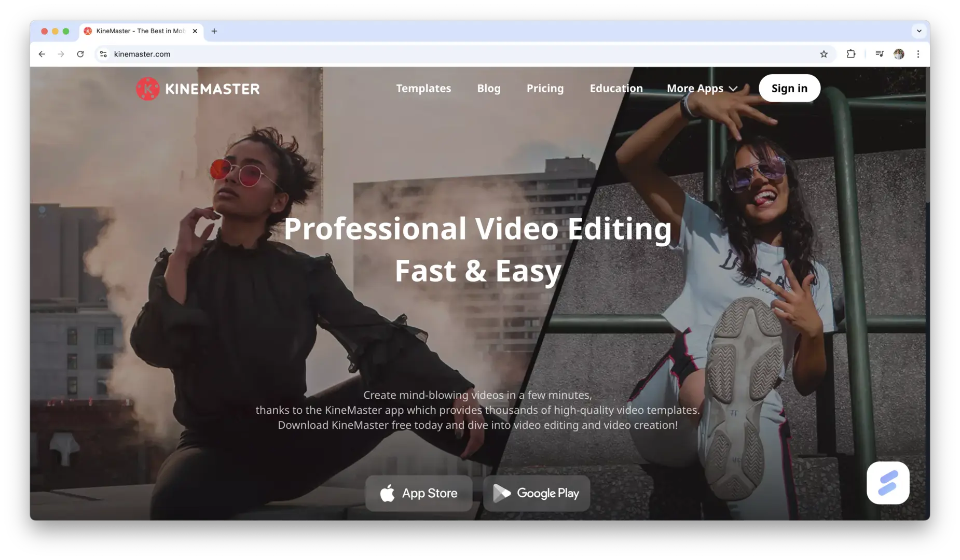
Task: Click the KineMaster tab favicon
Action: point(88,31)
